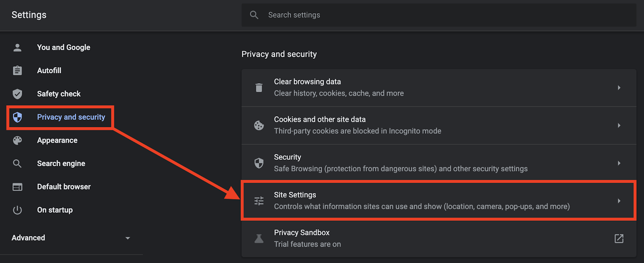Click the Autofill clipboard icon

coord(17,70)
